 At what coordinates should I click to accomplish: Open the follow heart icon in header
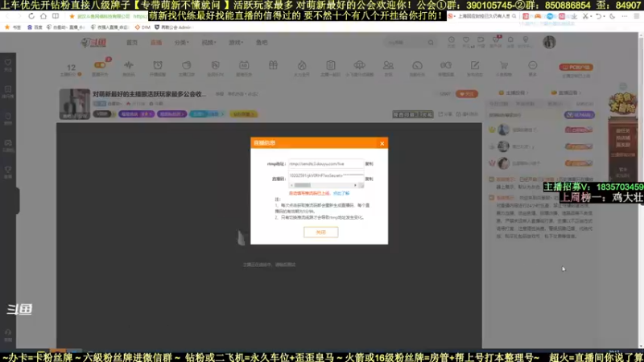click(x=466, y=41)
